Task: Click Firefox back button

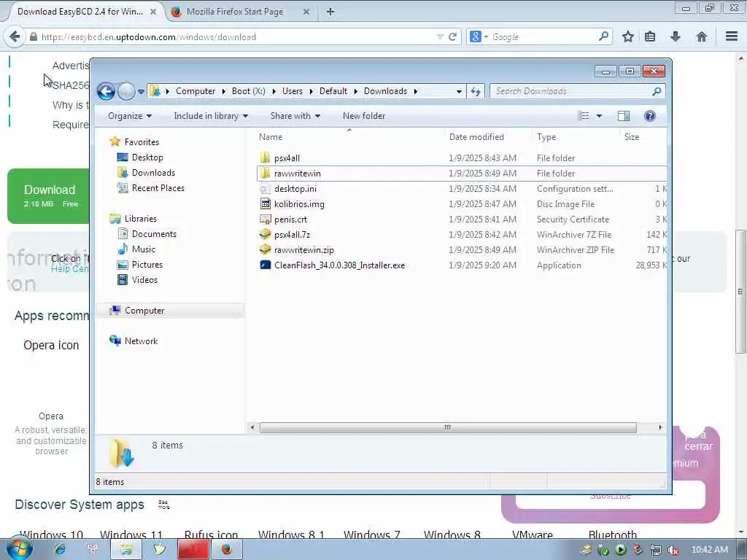Action: click(15, 36)
